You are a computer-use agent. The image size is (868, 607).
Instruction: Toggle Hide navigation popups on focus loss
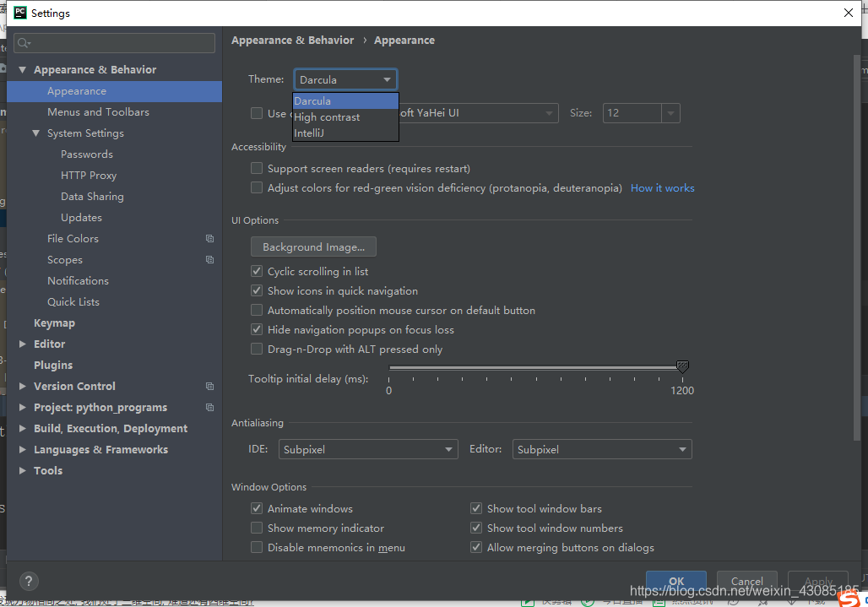257,329
